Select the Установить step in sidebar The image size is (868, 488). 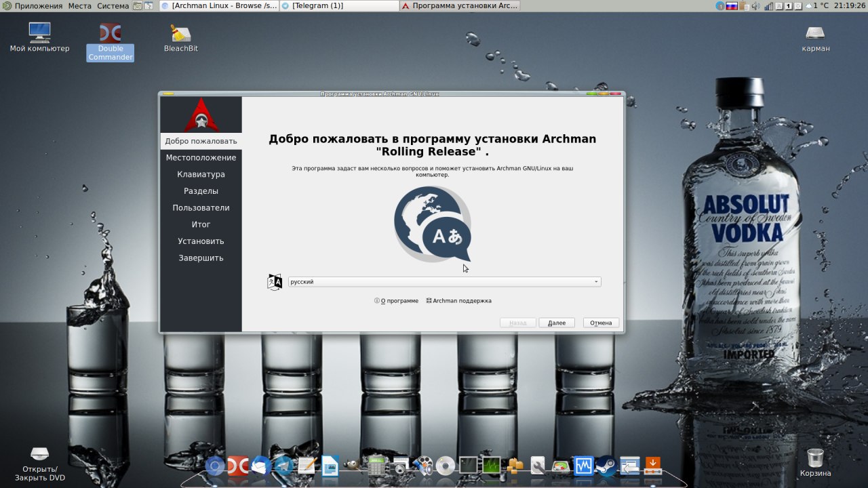point(201,241)
